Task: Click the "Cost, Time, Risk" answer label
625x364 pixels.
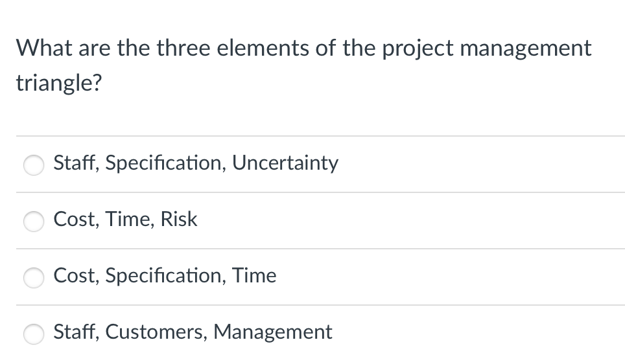Action: point(125,219)
